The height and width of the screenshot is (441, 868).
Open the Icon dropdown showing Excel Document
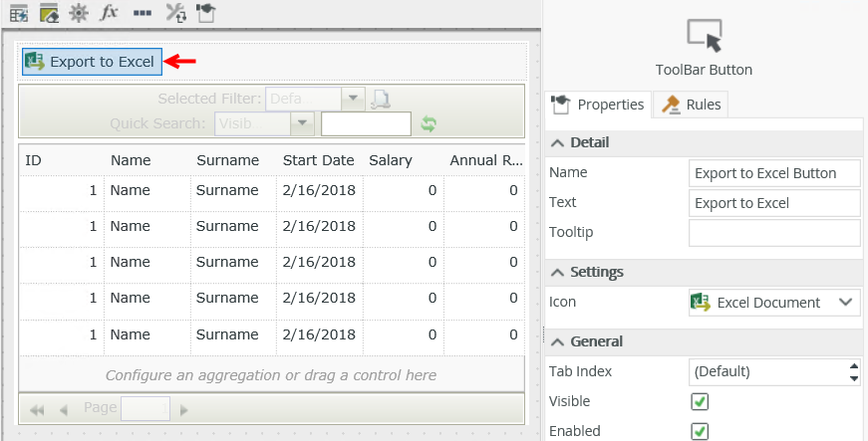pyautogui.click(x=846, y=302)
